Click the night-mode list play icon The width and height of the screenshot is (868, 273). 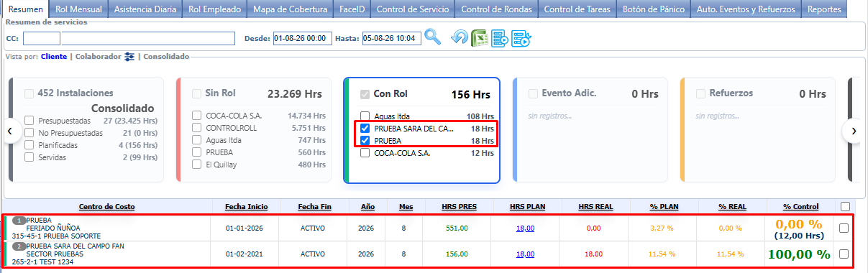tap(521, 38)
